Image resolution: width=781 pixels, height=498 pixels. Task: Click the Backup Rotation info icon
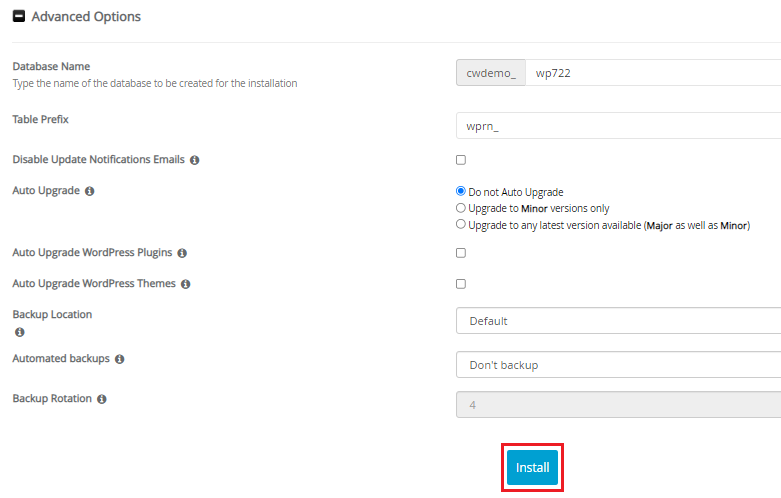[102, 399]
